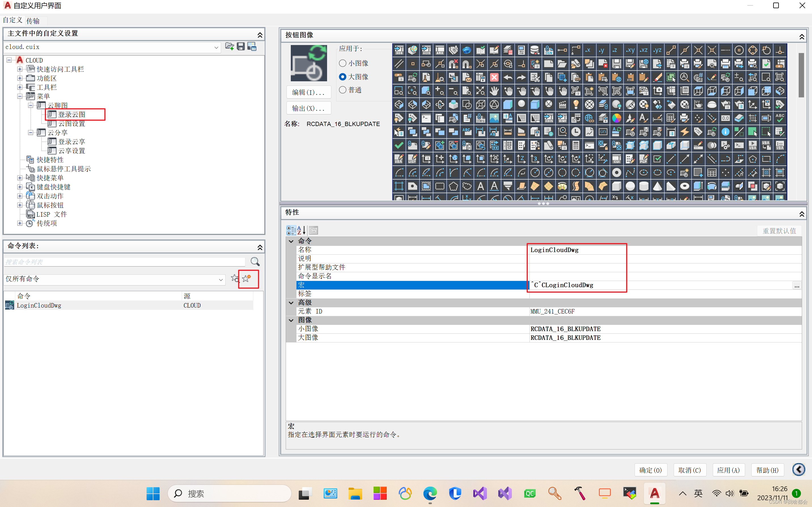Open the image manager icon
This screenshot has height=507, width=812.
[252, 47]
